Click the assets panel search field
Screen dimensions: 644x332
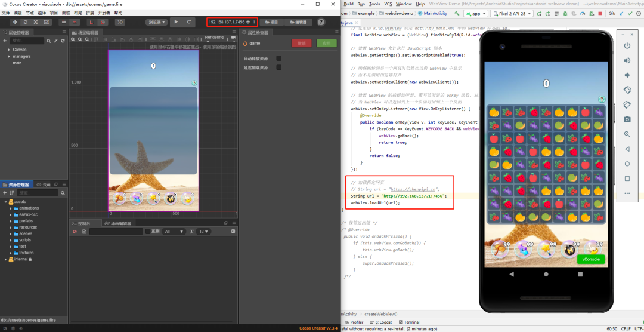click(x=38, y=193)
